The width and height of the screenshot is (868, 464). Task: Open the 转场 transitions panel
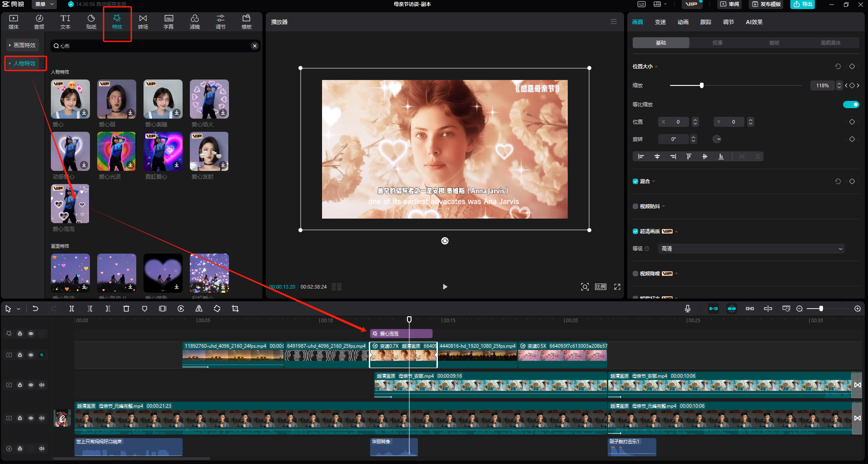click(143, 21)
